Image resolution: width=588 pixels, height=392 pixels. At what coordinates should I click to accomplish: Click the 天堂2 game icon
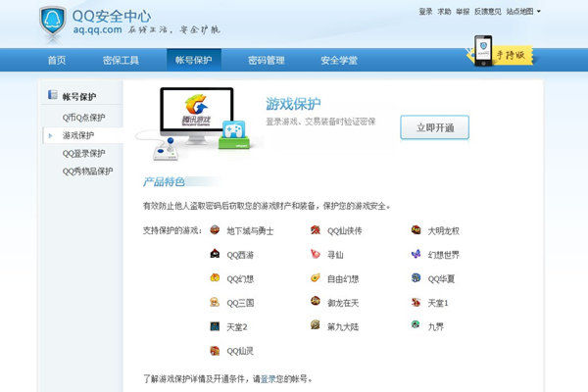(x=215, y=325)
